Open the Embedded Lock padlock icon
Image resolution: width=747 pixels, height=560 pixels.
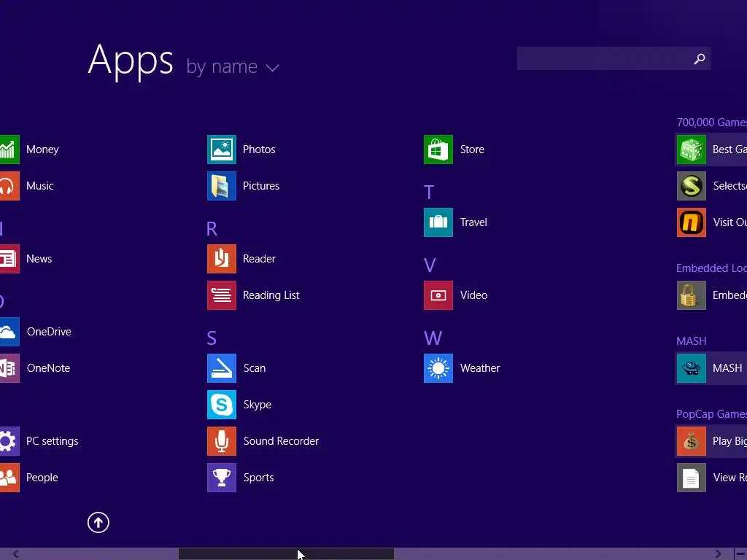(x=692, y=295)
